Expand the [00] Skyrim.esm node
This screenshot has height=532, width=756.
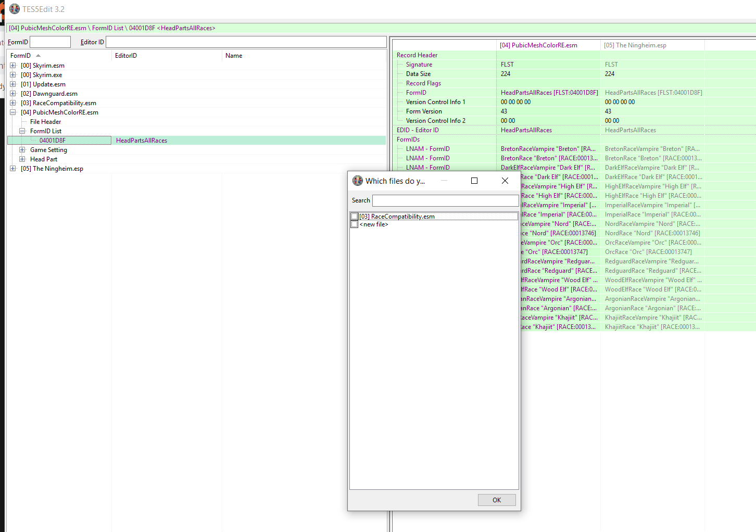(x=13, y=66)
